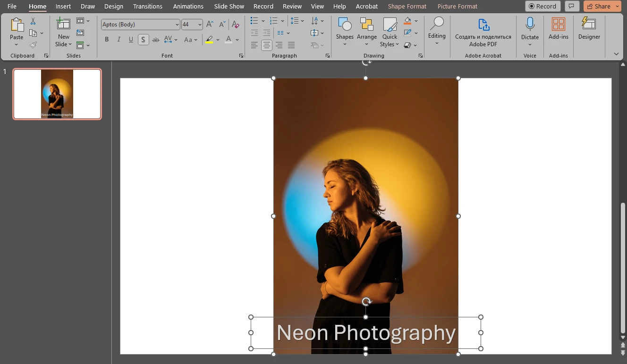Open the Insert ribbon tab

tap(63, 6)
